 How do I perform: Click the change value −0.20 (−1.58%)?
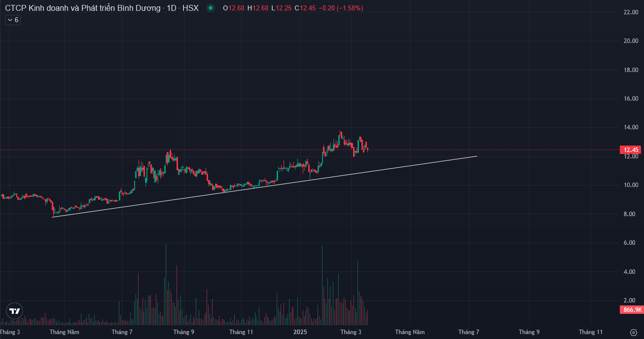click(341, 8)
